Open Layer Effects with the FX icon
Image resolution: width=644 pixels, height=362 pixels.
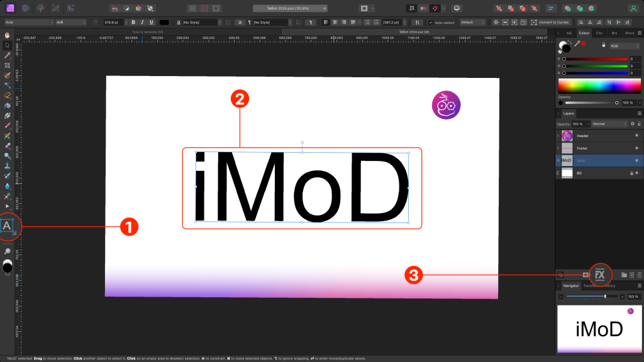pos(600,275)
